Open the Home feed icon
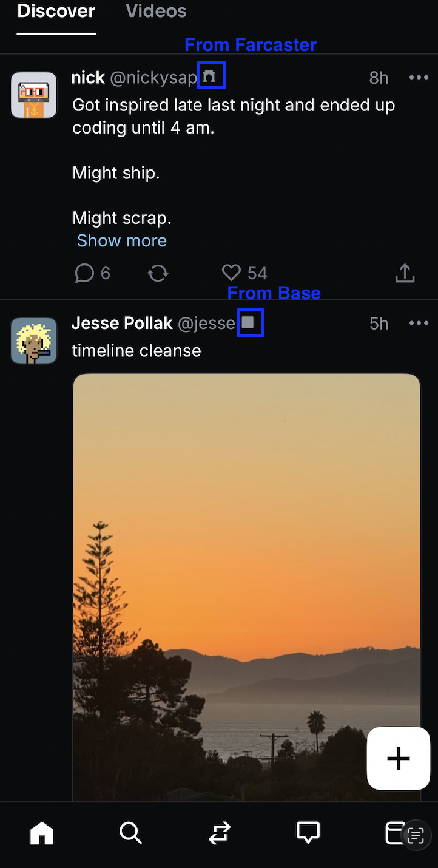438x868 pixels. (42, 833)
